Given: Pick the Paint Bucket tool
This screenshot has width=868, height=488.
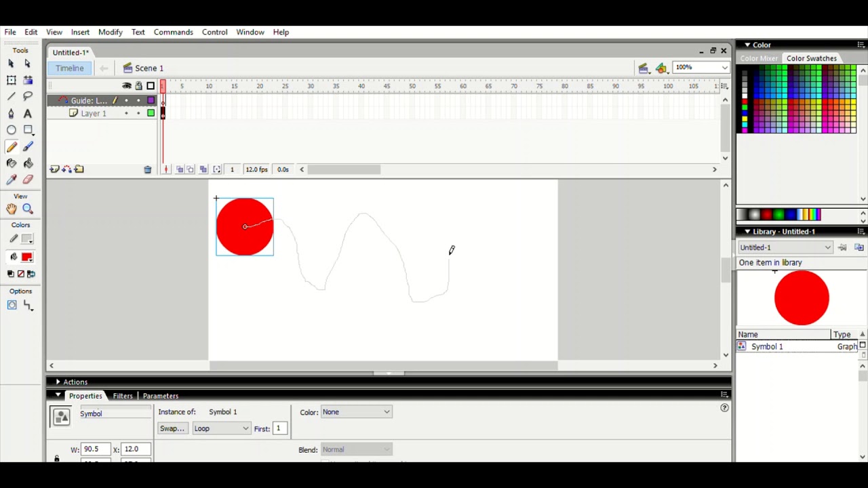Looking at the screenshot, I should click(28, 163).
